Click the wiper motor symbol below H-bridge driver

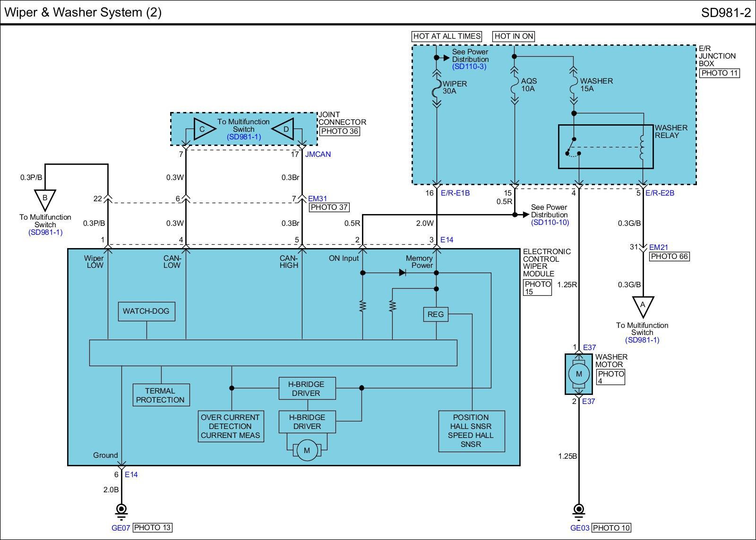pos(307,450)
